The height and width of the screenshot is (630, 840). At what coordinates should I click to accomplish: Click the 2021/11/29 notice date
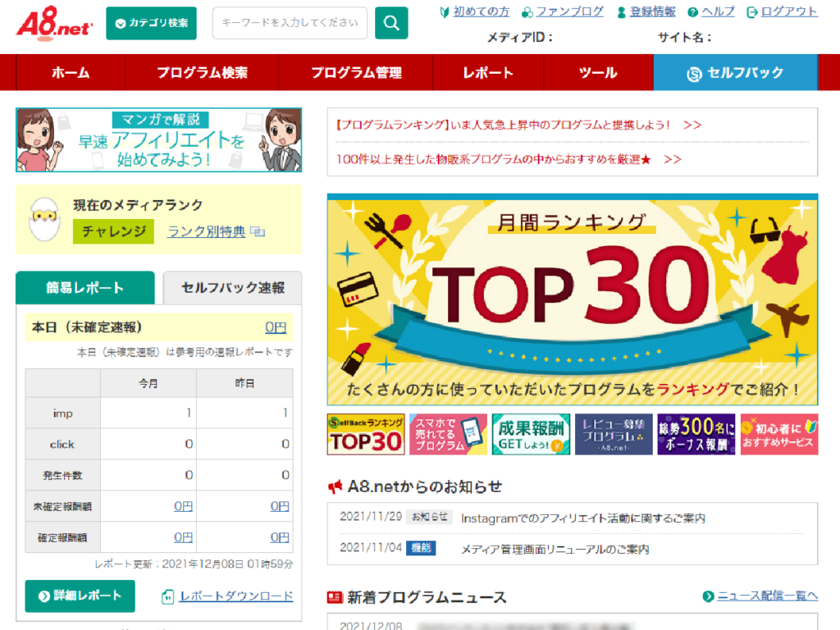(371, 517)
